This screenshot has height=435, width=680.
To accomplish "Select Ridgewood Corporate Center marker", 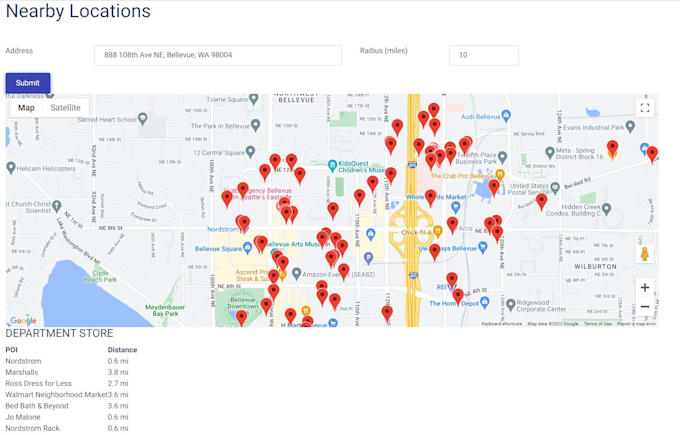I will [510, 304].
